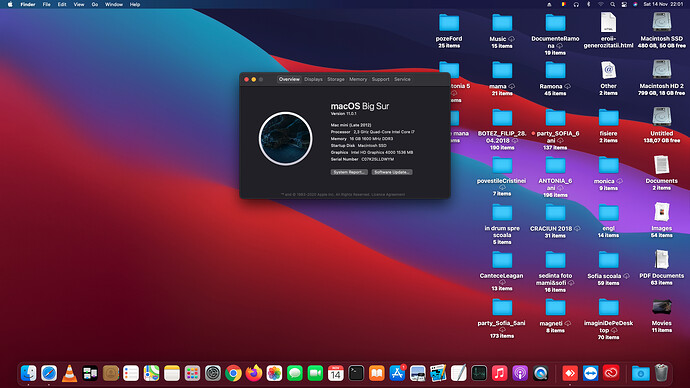Launch Music app from the dock
This screenshot has height=388, width=690.
499,373
